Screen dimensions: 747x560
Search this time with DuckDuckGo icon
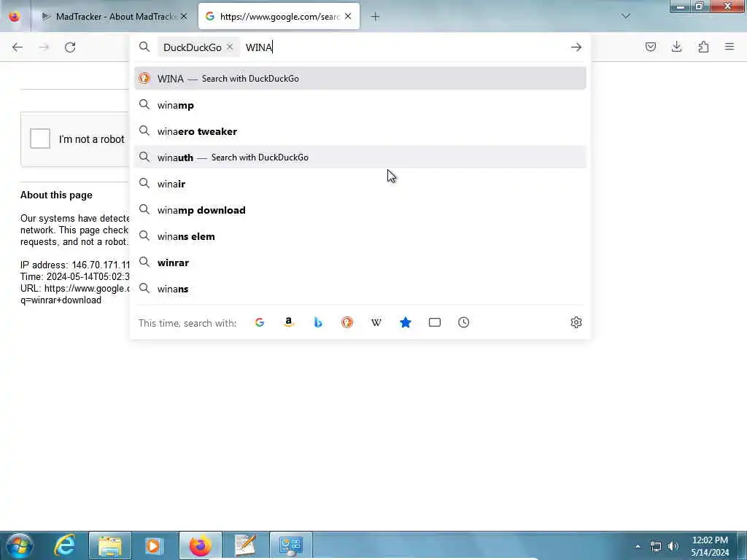point(347,322)
